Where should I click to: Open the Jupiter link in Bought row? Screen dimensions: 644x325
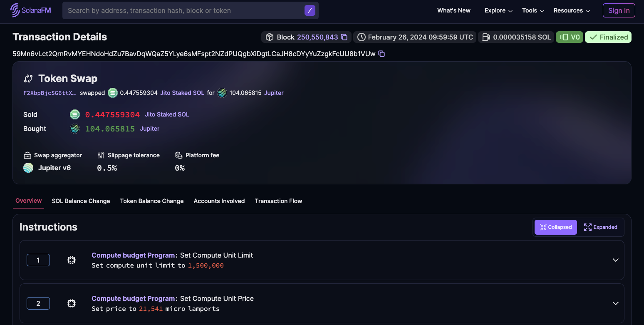click(150, 129)
